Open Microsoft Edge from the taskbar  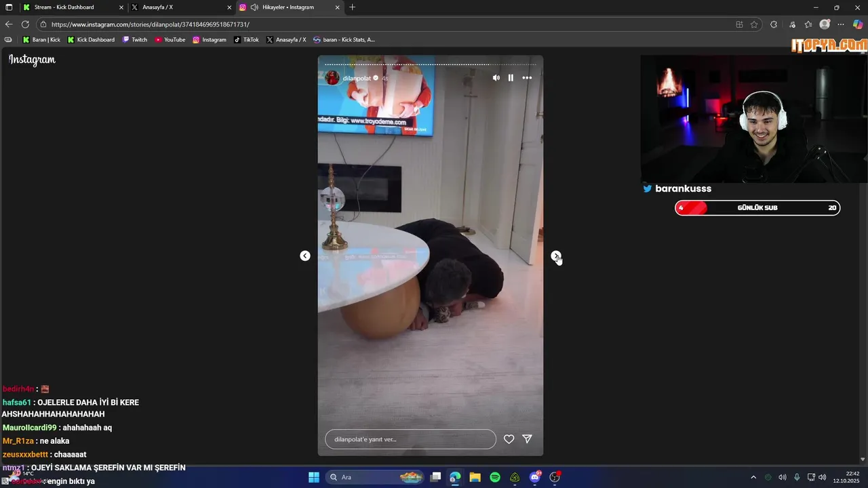point(455,477)
